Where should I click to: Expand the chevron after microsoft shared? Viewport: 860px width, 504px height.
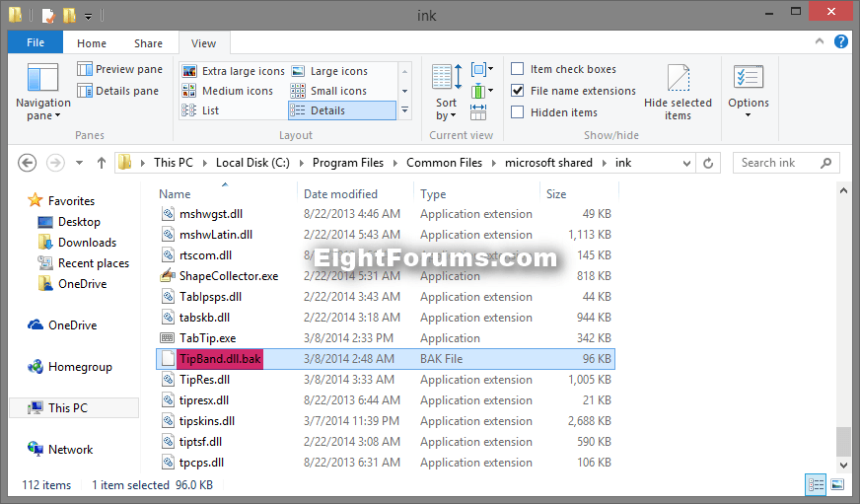(x=604, y=163)
